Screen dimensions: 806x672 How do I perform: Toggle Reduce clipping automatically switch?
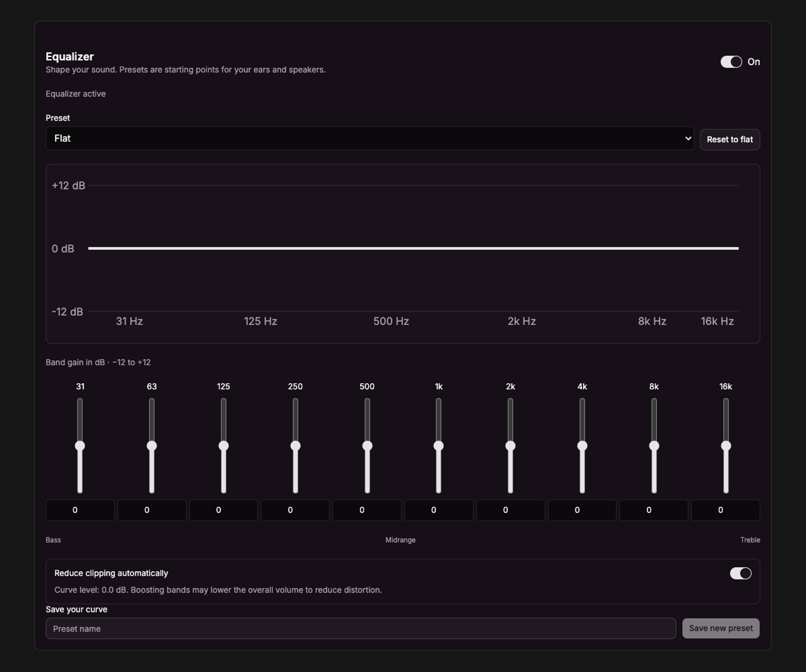741,573
